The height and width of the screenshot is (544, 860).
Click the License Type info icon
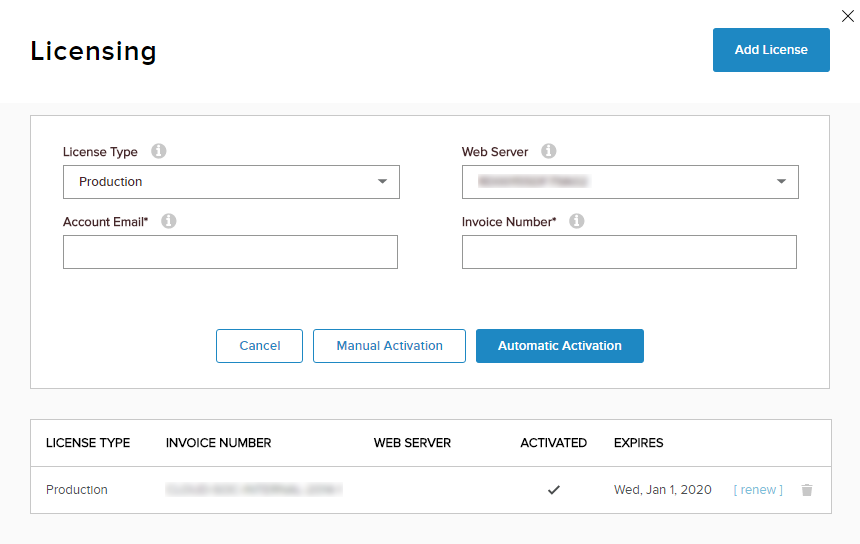coord(159,152)
